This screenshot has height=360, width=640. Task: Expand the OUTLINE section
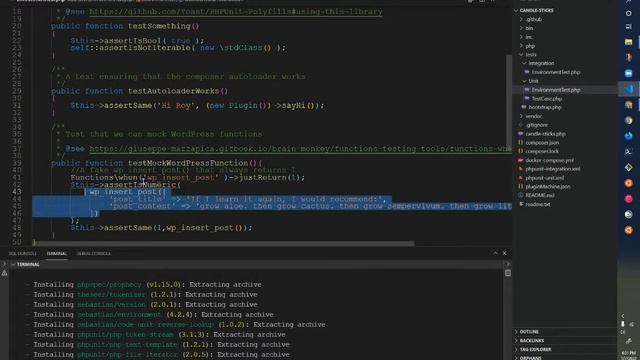(x=529, y=332)
